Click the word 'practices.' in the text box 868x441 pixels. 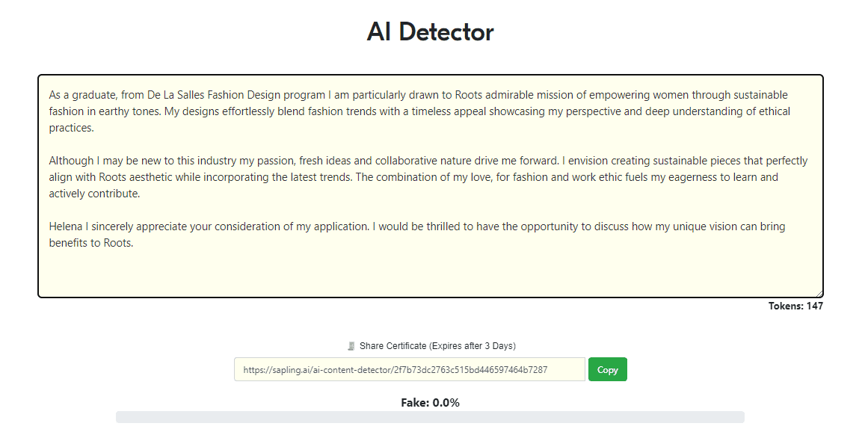(72, 128)
